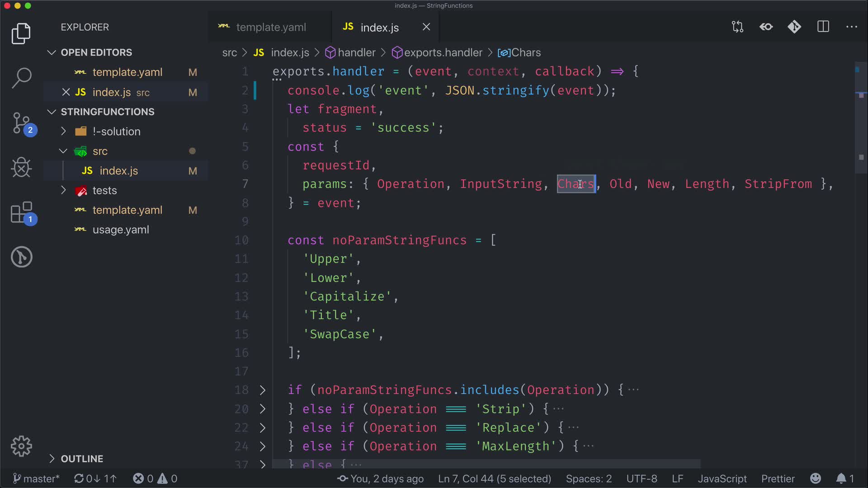The width and height of the screenshot is (868, 488).
Task: Change the JavaScript language mode
Action: pos(722,479)
